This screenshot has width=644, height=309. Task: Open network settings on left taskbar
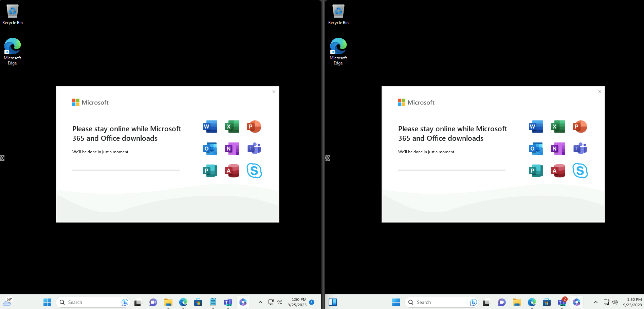pos(271,302)
